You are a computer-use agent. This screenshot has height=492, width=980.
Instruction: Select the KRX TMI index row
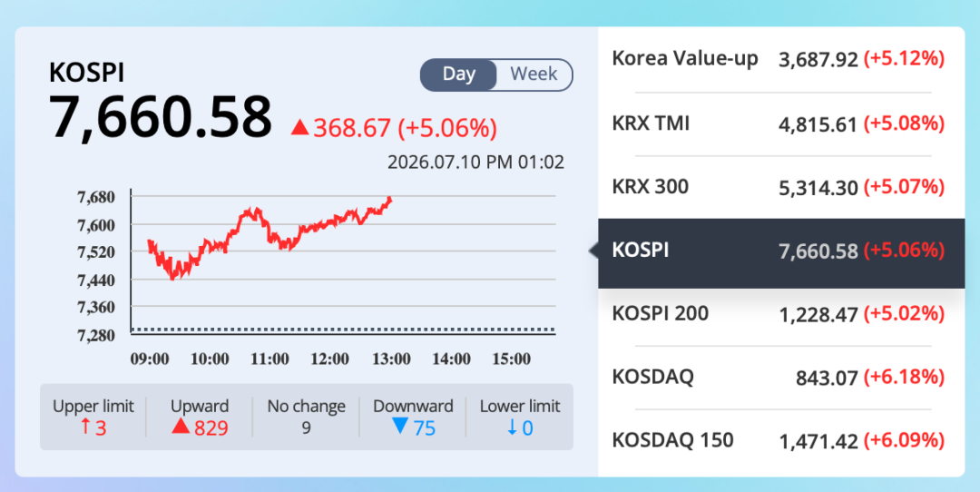(781, 123)
